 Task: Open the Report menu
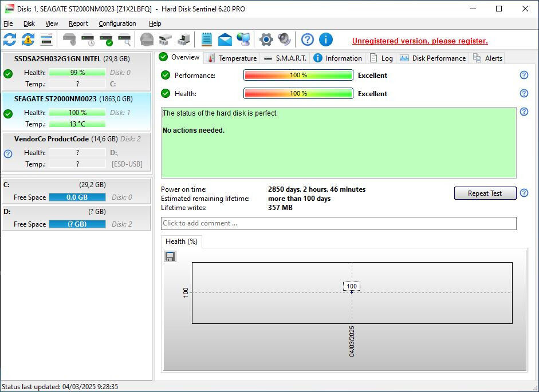click(x=78, y=23)
